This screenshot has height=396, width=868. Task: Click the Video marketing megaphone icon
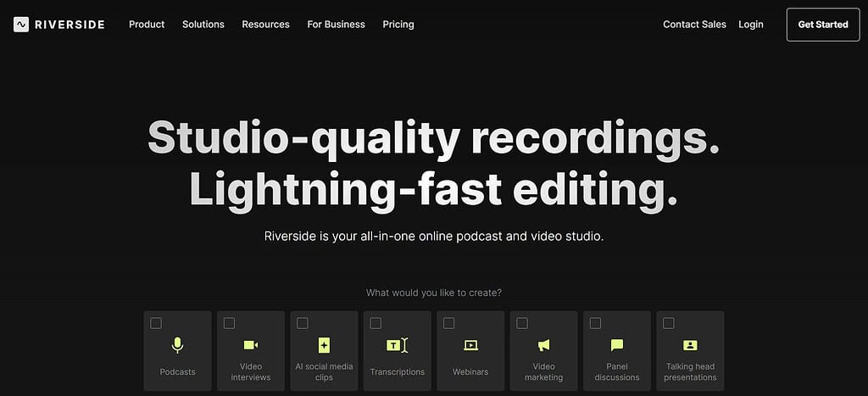pos(543,345)
